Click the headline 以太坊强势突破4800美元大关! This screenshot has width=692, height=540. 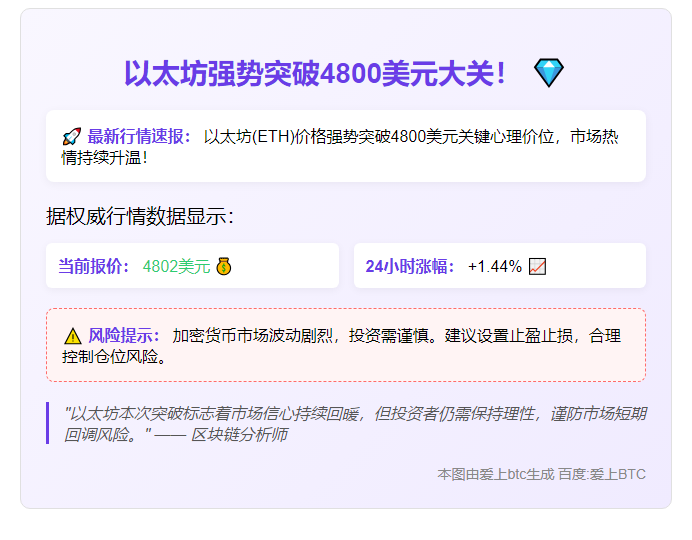pyautogui.click(x=315, y=73)
